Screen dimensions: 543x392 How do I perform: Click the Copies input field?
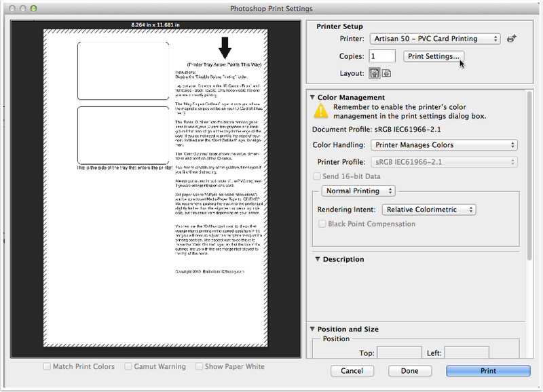pos(382,56)
